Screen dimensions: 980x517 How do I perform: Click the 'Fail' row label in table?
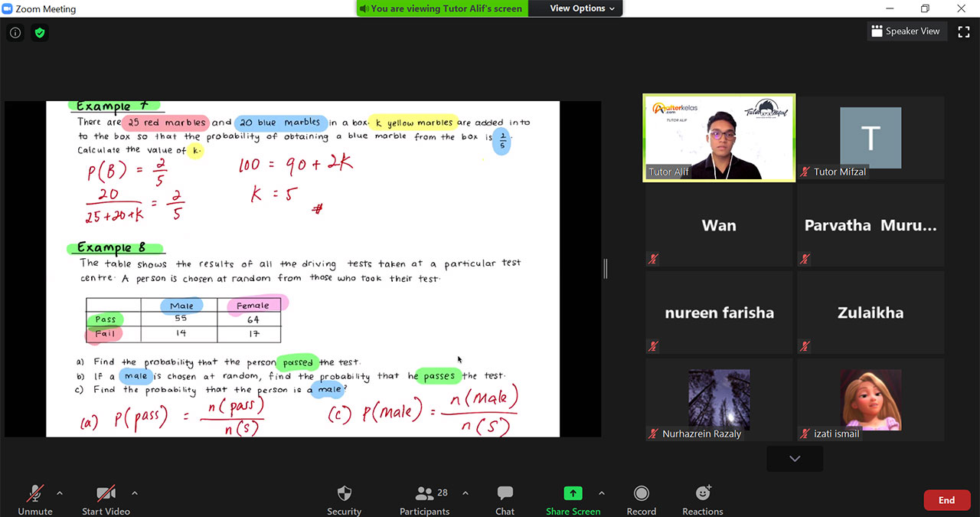(x=104, y=334)
